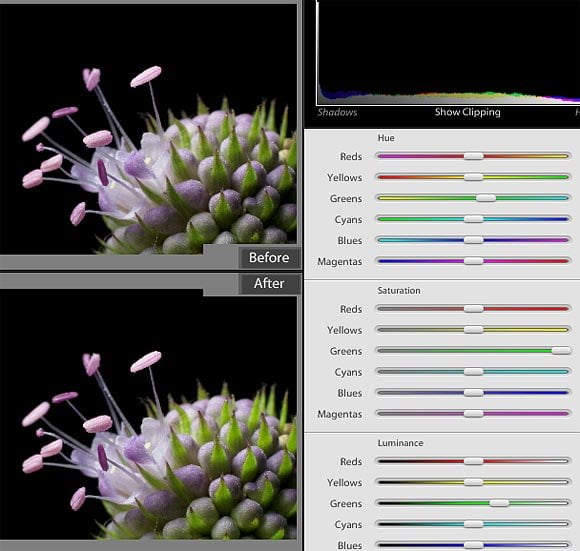
Task: Click the Saturation Cyans slider handle
Action: [x=473, y=372]
